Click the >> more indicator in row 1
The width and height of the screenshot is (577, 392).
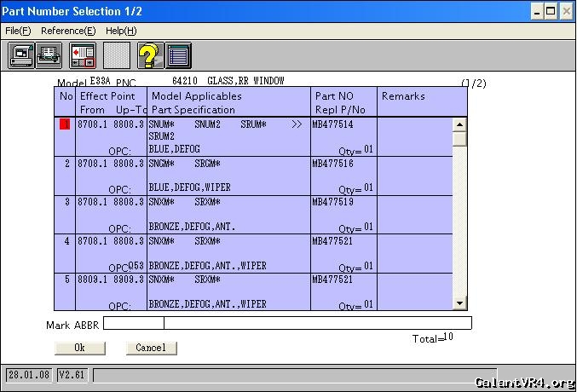tap(296, 124)
